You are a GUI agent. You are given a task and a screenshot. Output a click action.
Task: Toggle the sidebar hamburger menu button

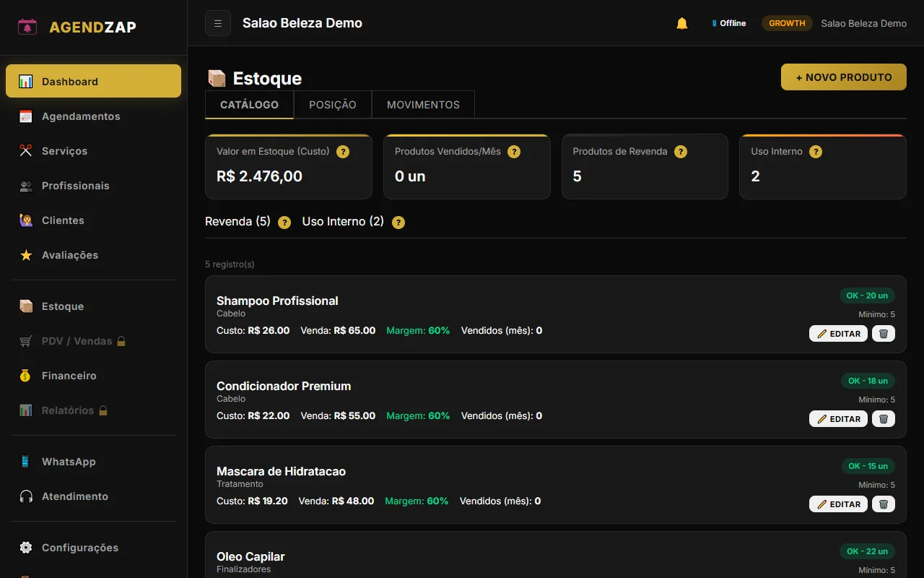[x=218, y=23]
